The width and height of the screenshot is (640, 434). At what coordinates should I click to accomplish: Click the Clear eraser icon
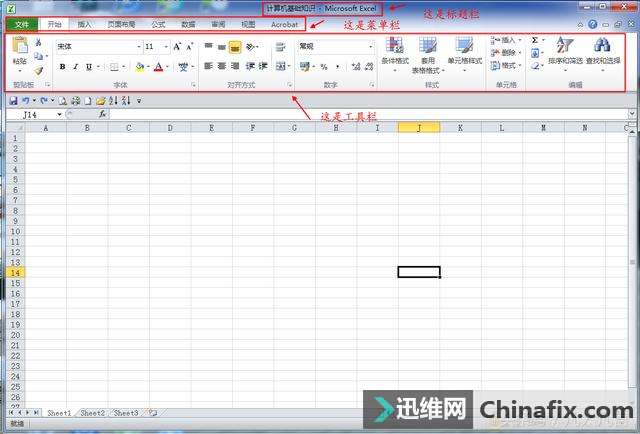pos(535,66)
